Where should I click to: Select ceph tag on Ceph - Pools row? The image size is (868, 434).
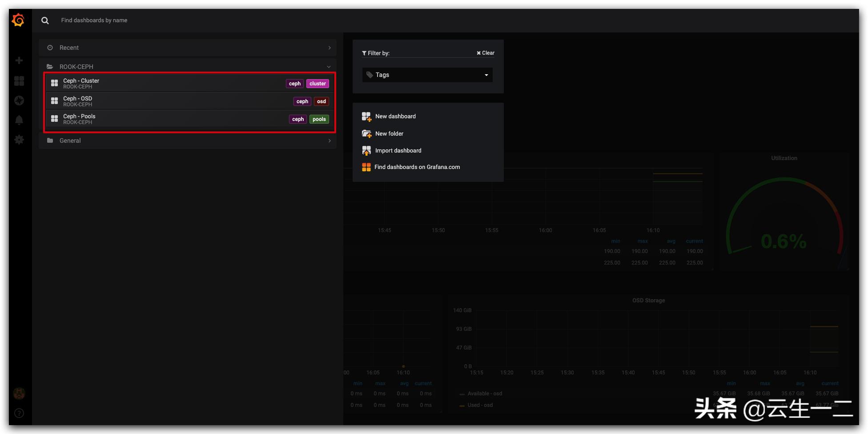click(x=298, y=119)
